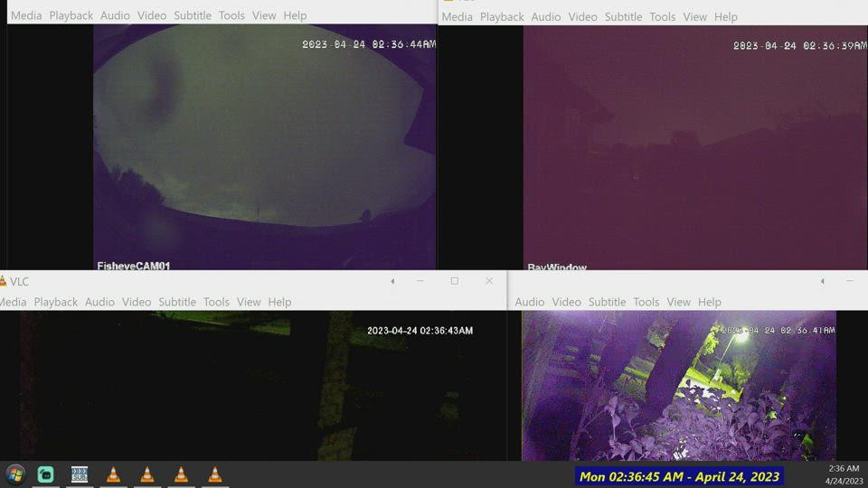The height and width of the screenshot is (488, 868).
Task: Maximize the bottom-left VLC window
Action: (454, 281)
